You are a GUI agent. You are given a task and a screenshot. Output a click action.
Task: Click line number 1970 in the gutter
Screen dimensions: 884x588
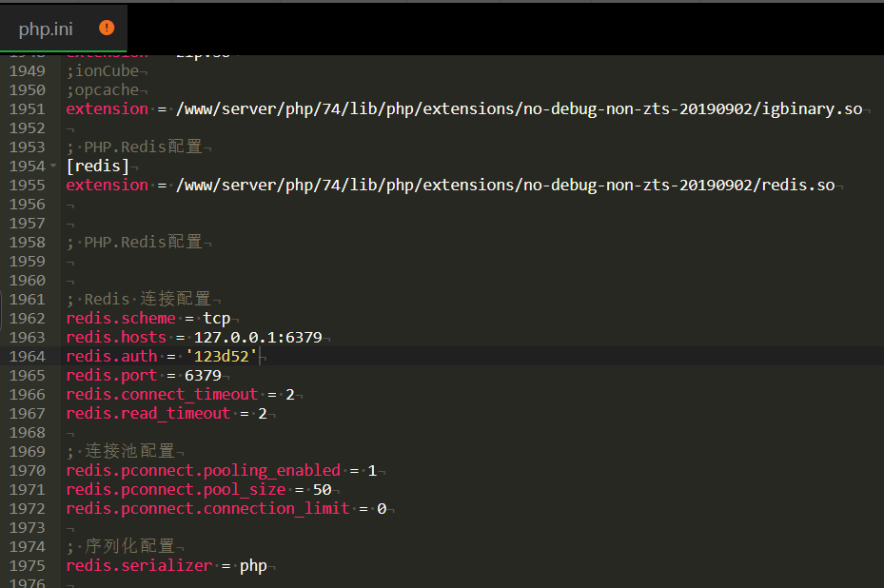click(27, 470)
